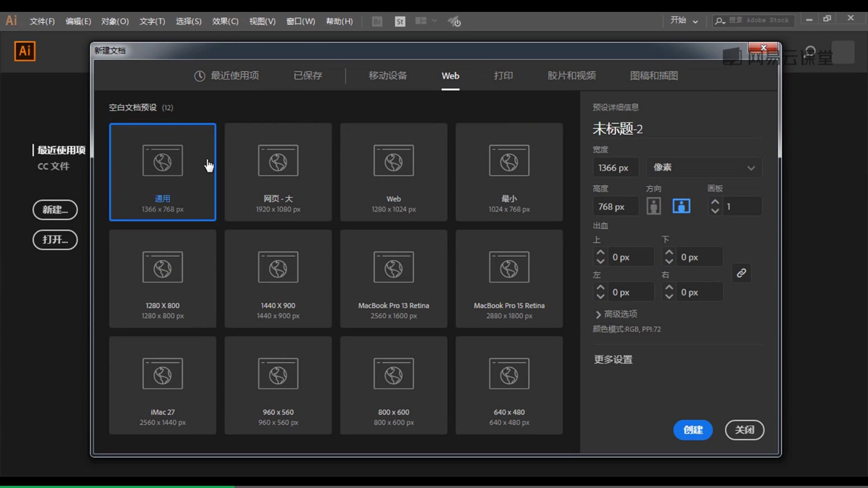868x488 pixels.
Task: Click the landscape orientation icon
Action: pos(681,206)
